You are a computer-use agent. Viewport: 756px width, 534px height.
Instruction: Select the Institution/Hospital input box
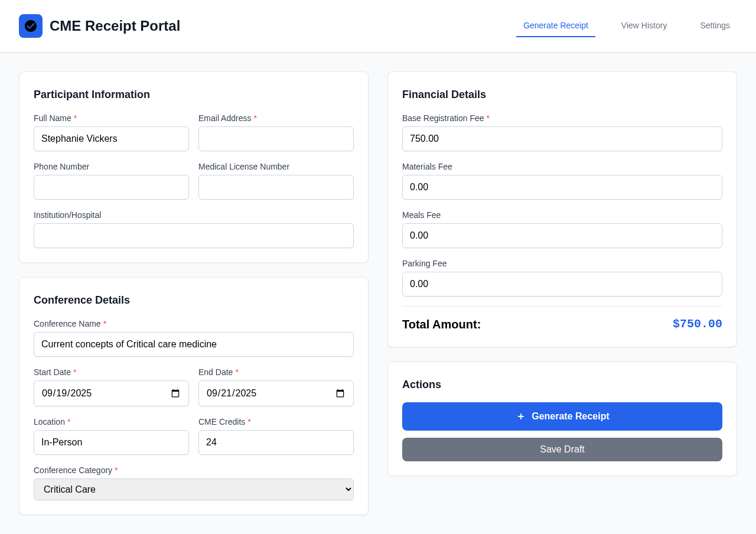click(x=193, y=235)
